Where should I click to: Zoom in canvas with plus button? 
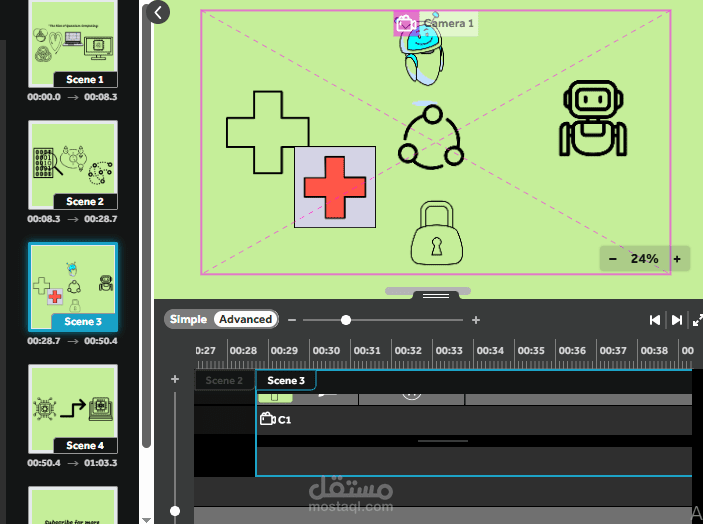(x=677, y=259)
